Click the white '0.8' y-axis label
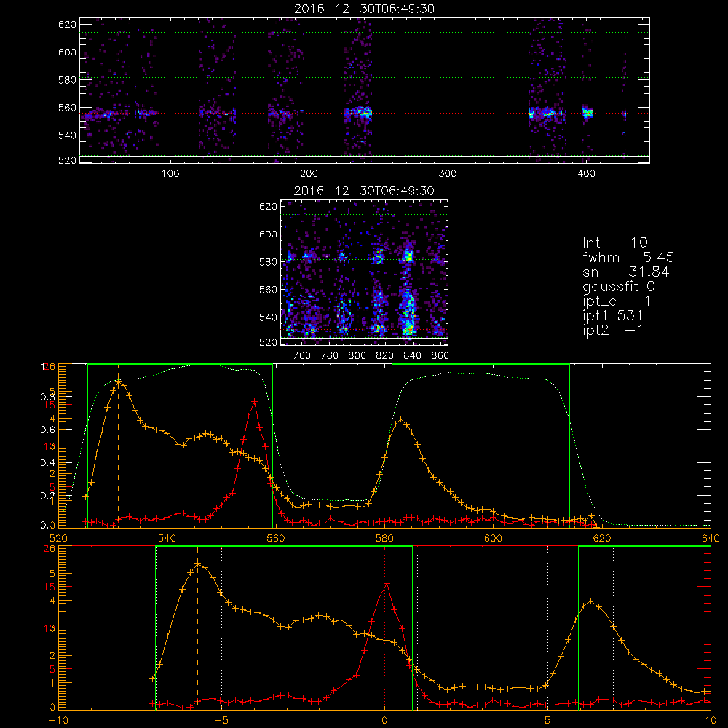728x728 pixels. click(48, 397)
